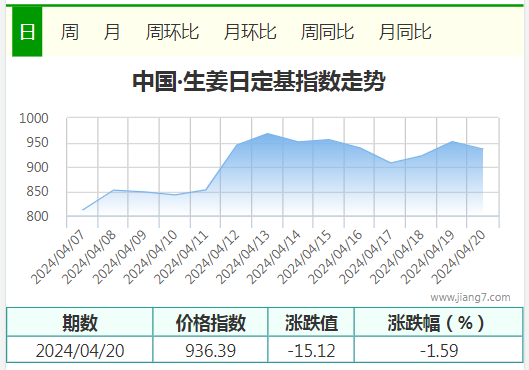
Task: Click the 2024/04/13 peak data point
Action: click(x=267, y=134)
